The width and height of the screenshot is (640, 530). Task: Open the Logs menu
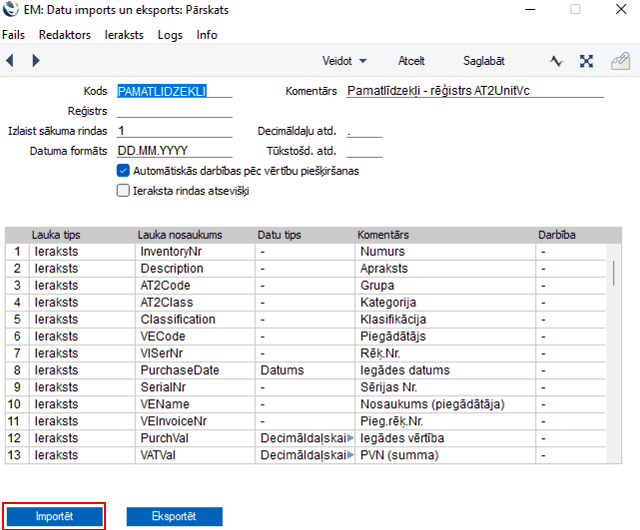click(170, 34)
